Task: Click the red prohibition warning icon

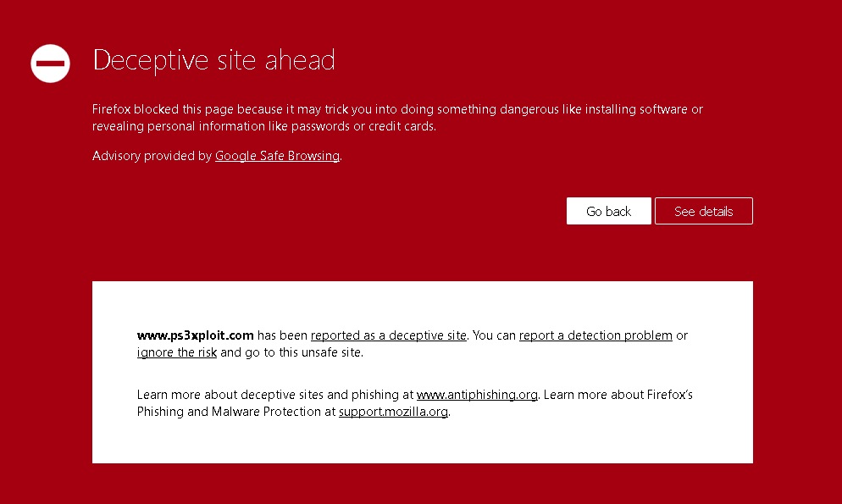Action: click(x=49, y=63)
